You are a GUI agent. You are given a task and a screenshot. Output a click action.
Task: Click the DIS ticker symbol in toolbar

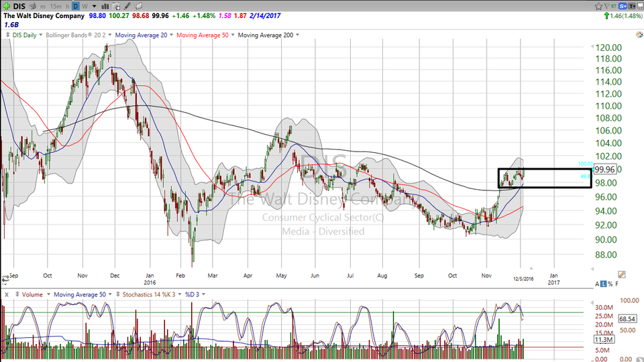pos(19,6)
